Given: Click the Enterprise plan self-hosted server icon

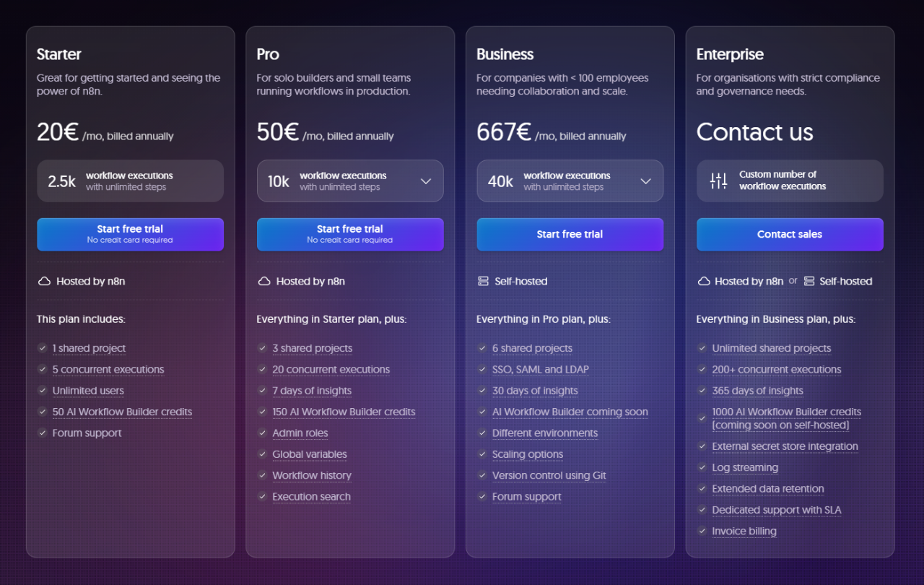Looking at the screenshot, I should click(x=809, y=281).
